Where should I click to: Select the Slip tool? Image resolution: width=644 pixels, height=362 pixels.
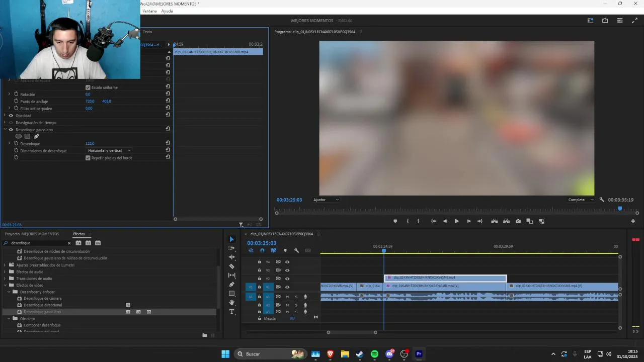(231, 276)
